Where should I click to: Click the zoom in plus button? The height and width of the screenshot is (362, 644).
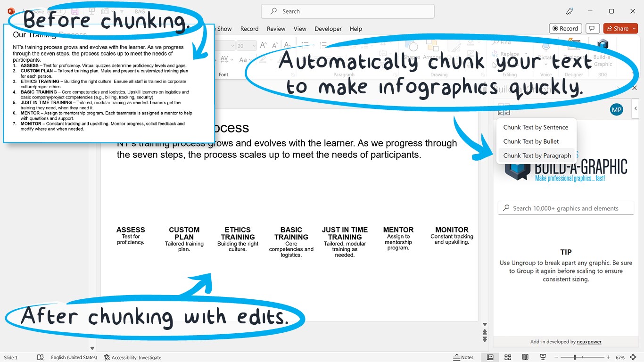point(609,357)
